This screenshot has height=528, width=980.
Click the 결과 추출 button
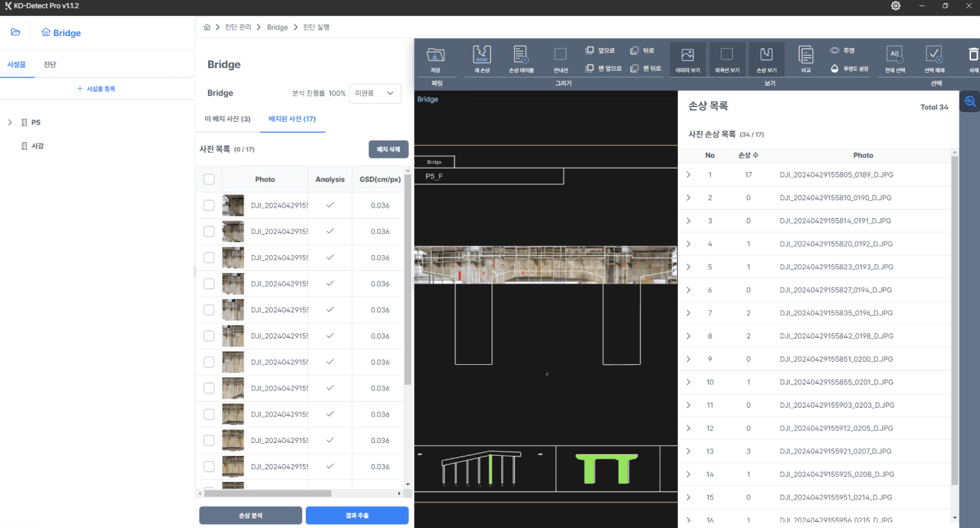pos(357,515)
